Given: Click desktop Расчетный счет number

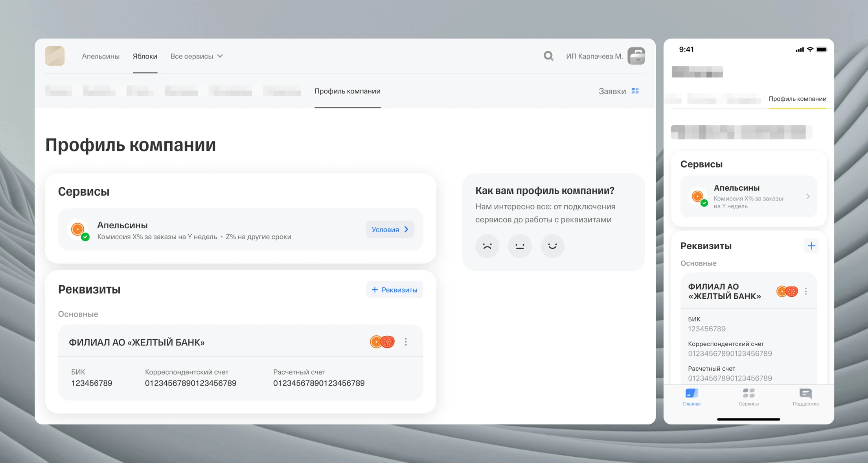Looking at the screenshot, I should coord(319,383).
